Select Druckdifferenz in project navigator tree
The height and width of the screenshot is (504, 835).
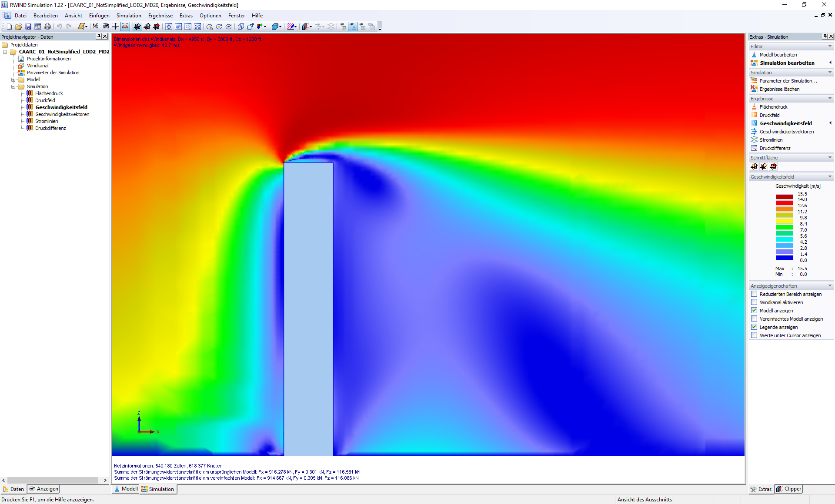pos(50,128)
